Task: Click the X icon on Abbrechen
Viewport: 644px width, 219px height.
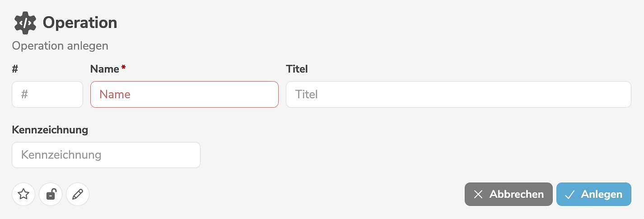Action: click(x=478, y=194)
